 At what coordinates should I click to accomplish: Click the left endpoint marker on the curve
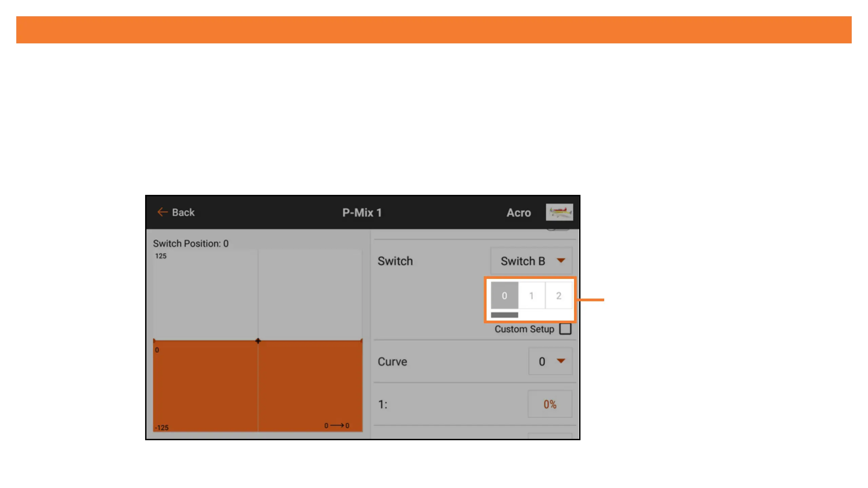pyautogui.click(x=155, y=341)
